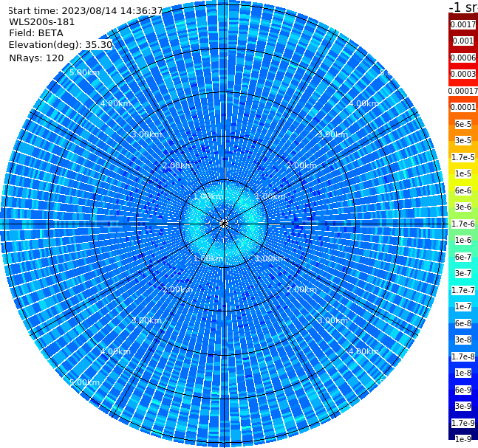Select the Elevation(deg): 35.30 text
The height and width of the screenshot is (448, 478).
(x=61, y=45)
